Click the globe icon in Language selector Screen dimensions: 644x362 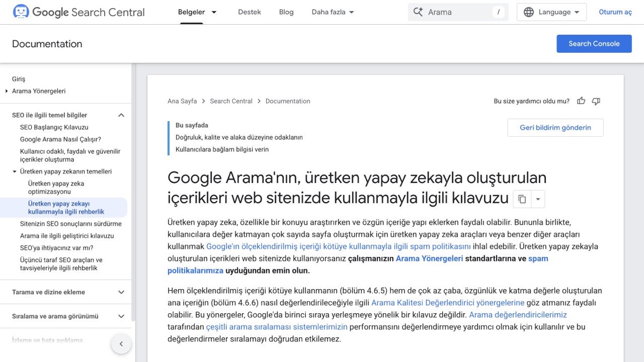[529, 12]
